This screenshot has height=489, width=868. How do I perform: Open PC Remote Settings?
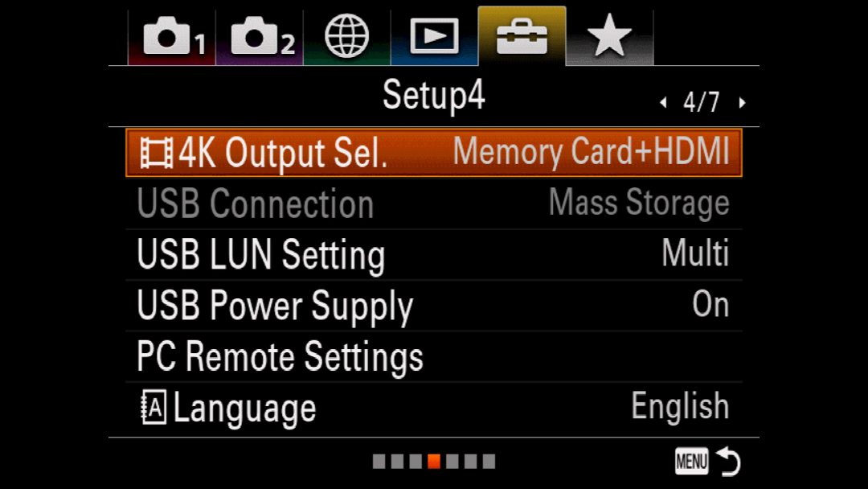click(434, 356)
